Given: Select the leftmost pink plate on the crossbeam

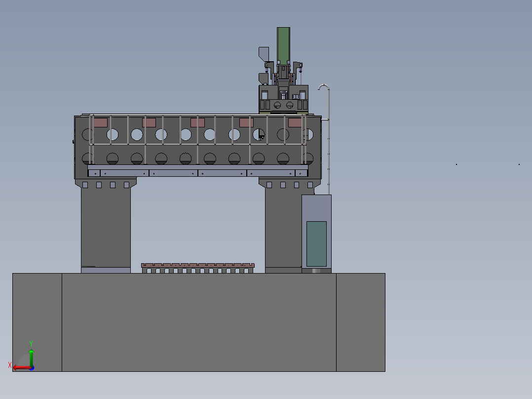Looking at the screenshot, I should pyautogui.click(x=101, y=122).
